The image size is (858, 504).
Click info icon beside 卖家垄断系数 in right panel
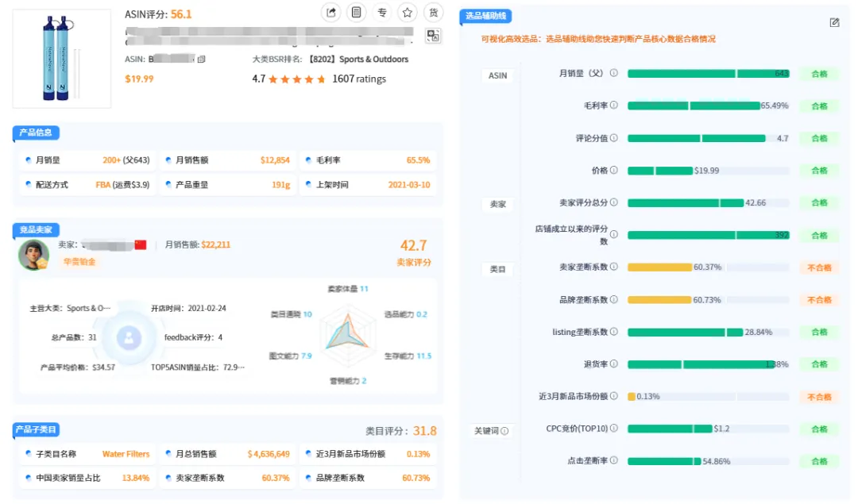point(614,267)
